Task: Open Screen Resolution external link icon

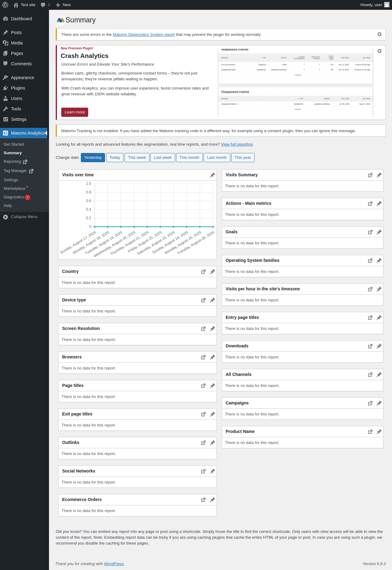Action: pyautogui.click(x=203, y=329)
